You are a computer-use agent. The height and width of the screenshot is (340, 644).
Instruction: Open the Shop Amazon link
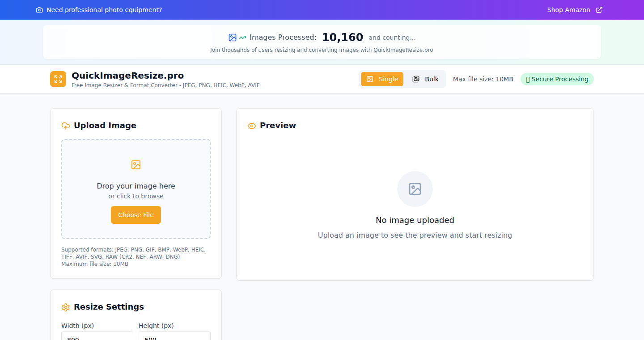pyautogui.click(x=575, y=10)
